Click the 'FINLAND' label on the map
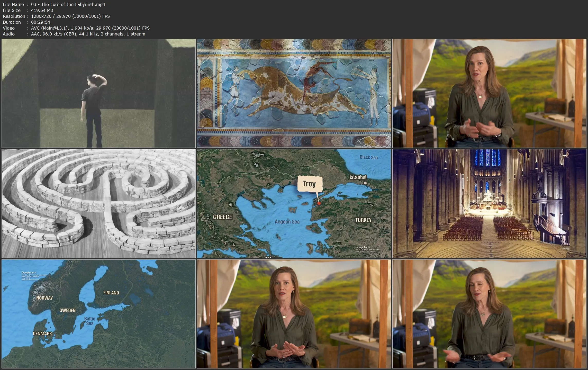 [x=111, y=293]
